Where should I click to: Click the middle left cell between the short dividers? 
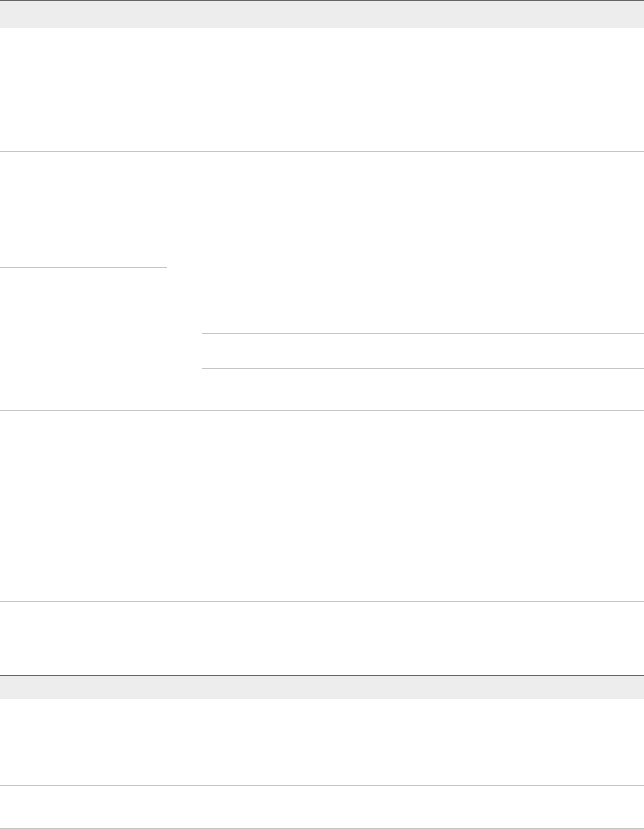coord(83,311)
